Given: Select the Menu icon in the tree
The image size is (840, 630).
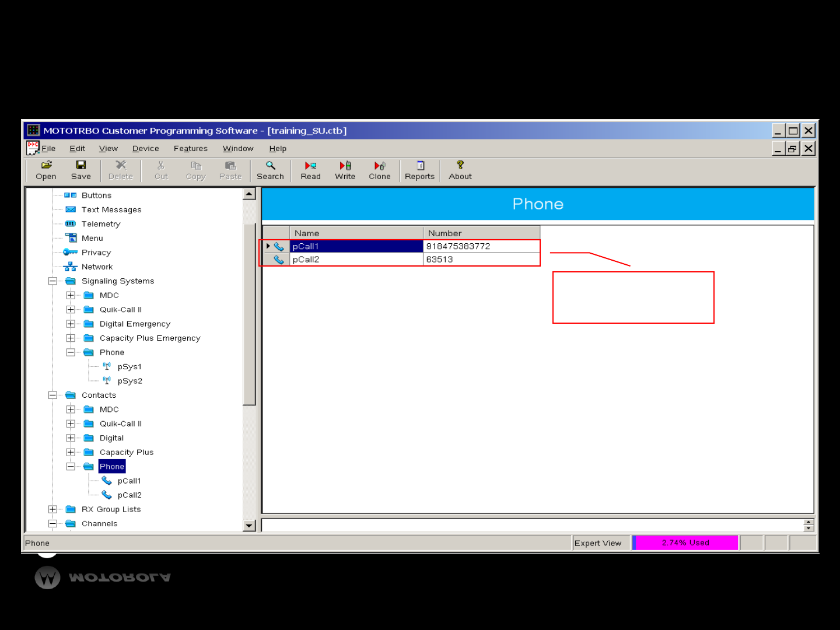Looking at the screenshot, I should (x=71, y=238).
